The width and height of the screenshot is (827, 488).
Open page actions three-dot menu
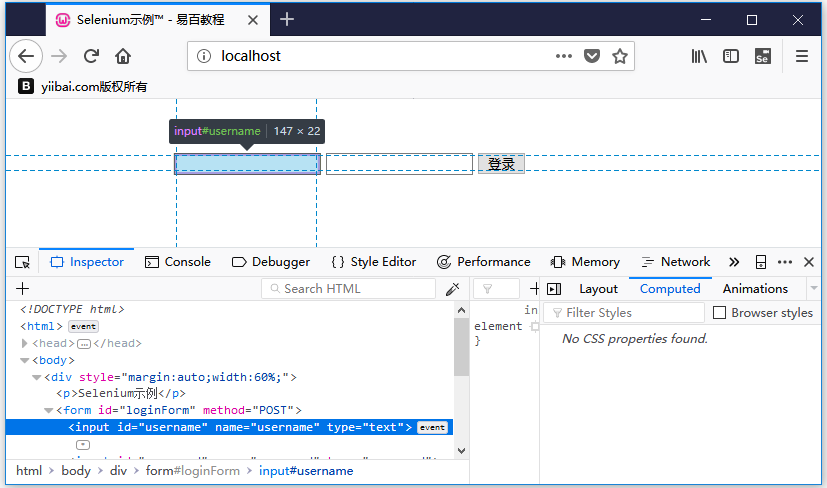(563, 56)
